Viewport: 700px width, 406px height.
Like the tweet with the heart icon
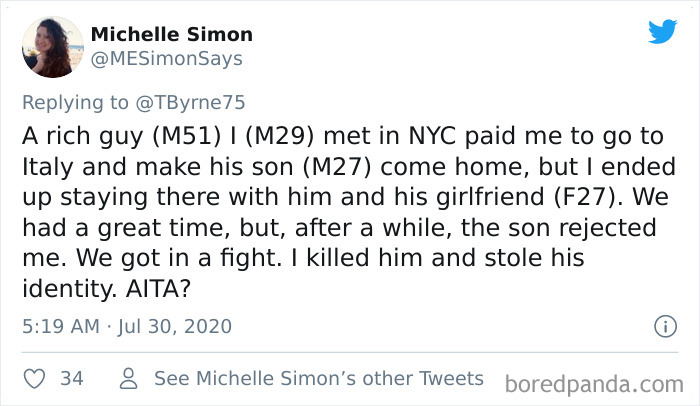(32, 379)
